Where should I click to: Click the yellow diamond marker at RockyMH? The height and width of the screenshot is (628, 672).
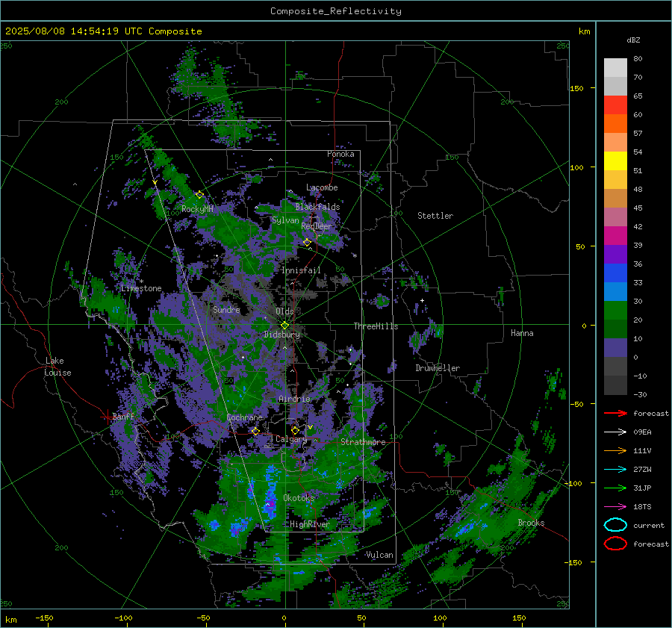(199, 195)
